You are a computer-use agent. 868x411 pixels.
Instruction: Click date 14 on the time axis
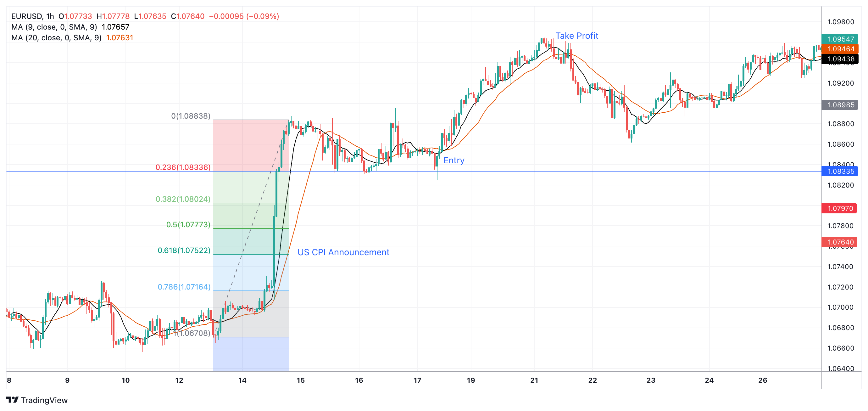coord(242,380)
